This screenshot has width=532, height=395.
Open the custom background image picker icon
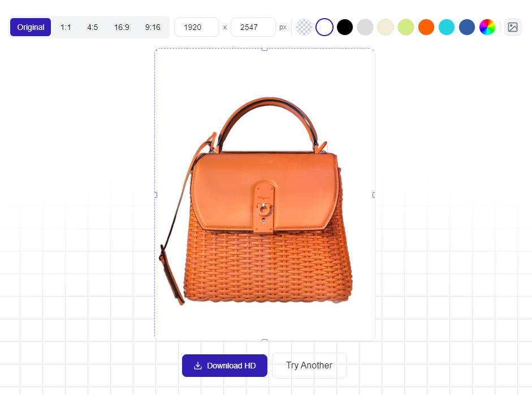(512, 27)
